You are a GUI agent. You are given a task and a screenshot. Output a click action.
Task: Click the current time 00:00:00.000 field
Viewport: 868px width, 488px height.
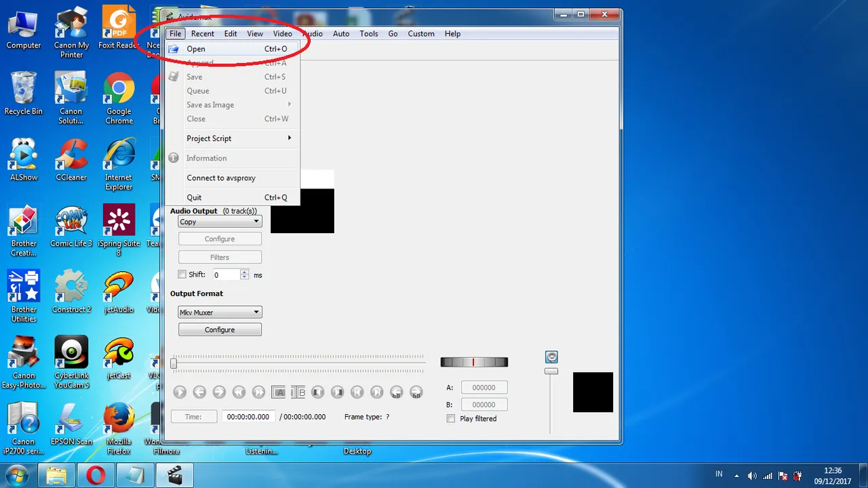point(248,417)
